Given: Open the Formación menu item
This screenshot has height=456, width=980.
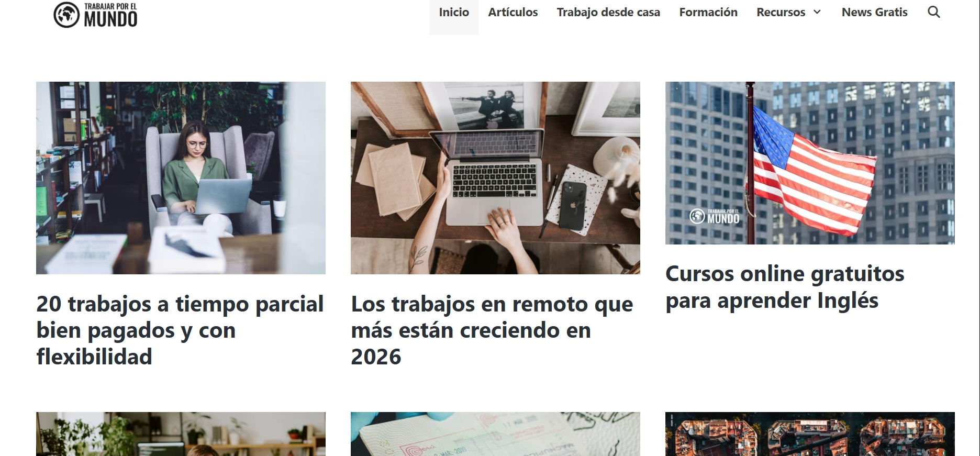Looking at the screenshot, I should click(708, 12).
